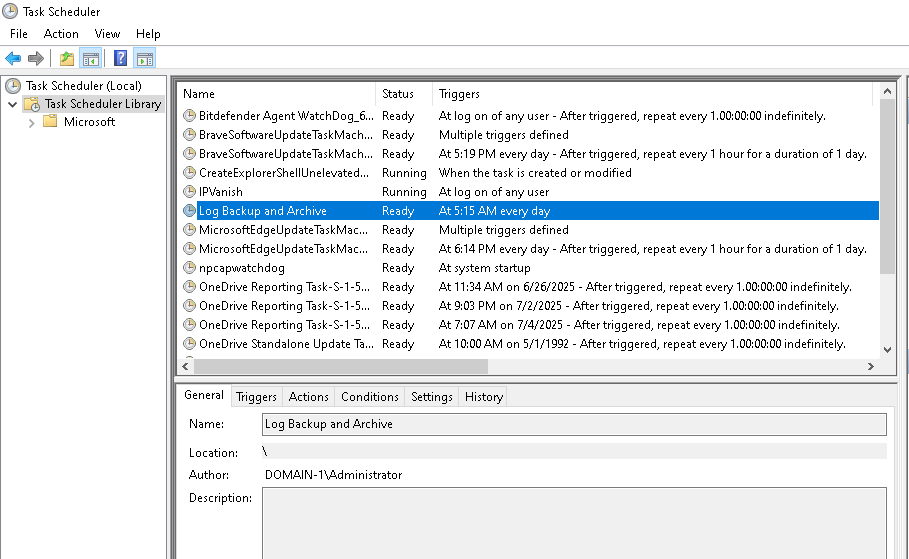The height and width of the screenshot is (559, 909).
Task: Select Task Scheduler (Local) root node
Action: [x=83, y=86]
